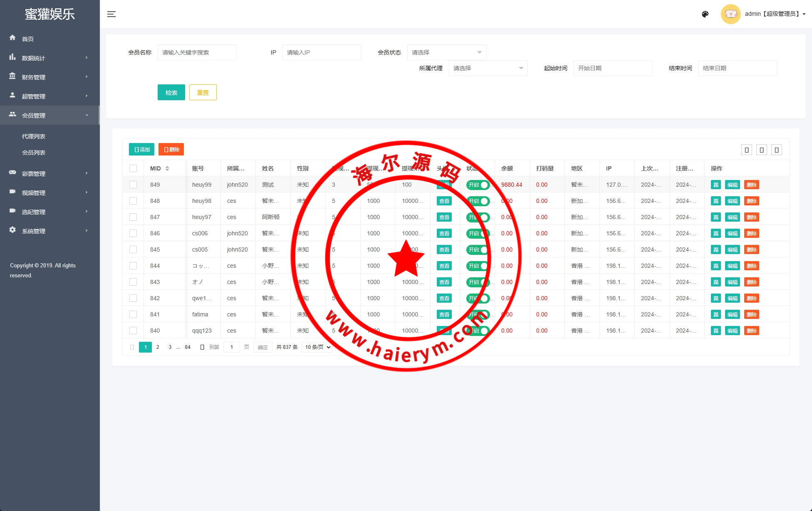Image resolution: width=812 pixels, height=511 pixels.
Task: Click first table toolbar icon at top right
Action: (x=747, y=150)
